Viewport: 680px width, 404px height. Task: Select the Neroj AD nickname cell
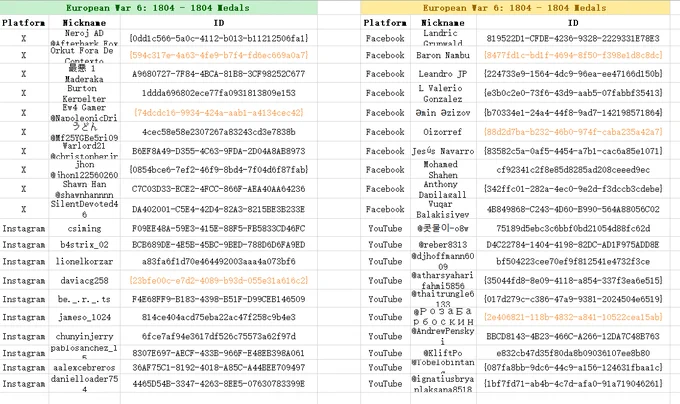(x=84, y=38)
